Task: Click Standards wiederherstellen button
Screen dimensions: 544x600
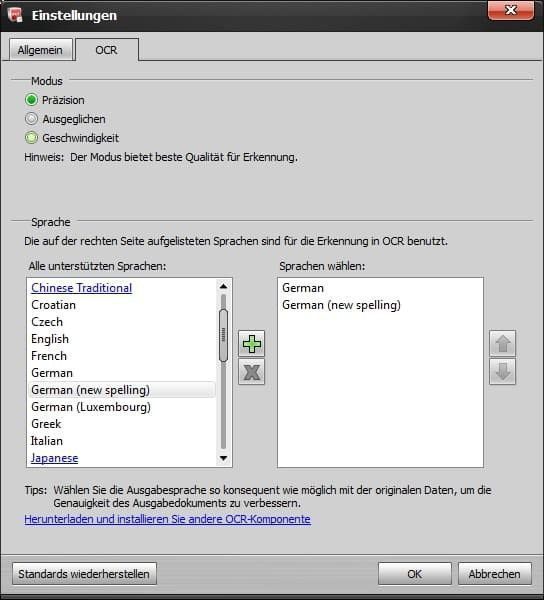Action: pyautogui.click(x=84, y=574)
